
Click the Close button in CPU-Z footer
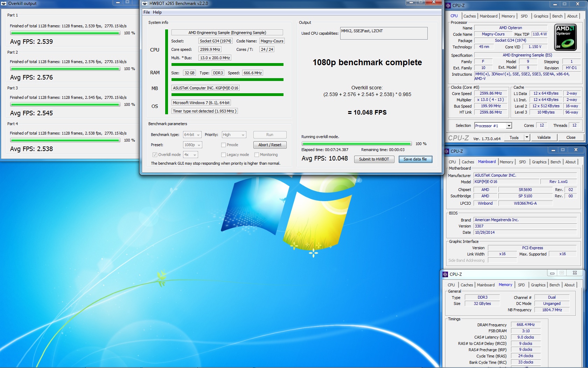click(x=571, y=137)
